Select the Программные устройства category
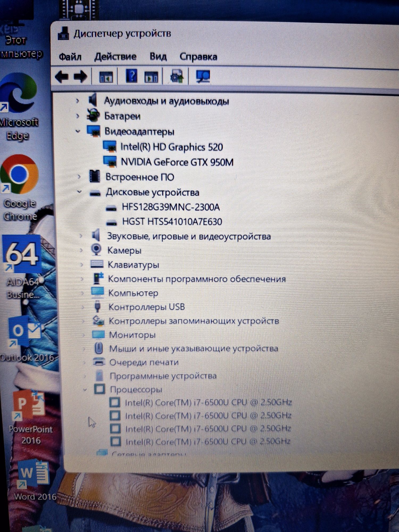Viewport: 399px width, 532px height. click(x=163, y=376)
